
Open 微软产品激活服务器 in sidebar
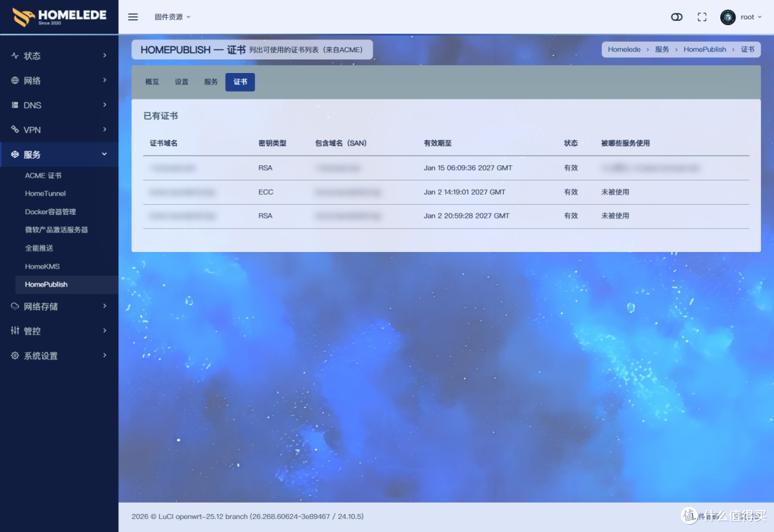pyautogui.click(x=57, y=230)
